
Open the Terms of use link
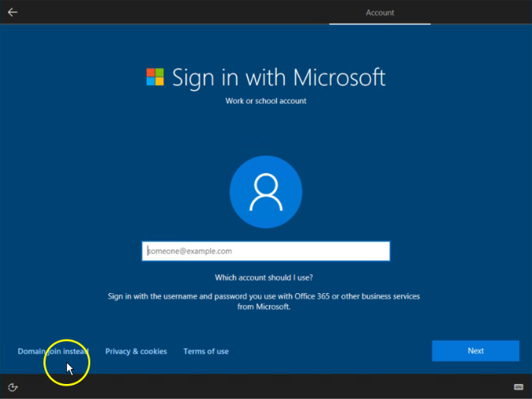coord(206,351)
